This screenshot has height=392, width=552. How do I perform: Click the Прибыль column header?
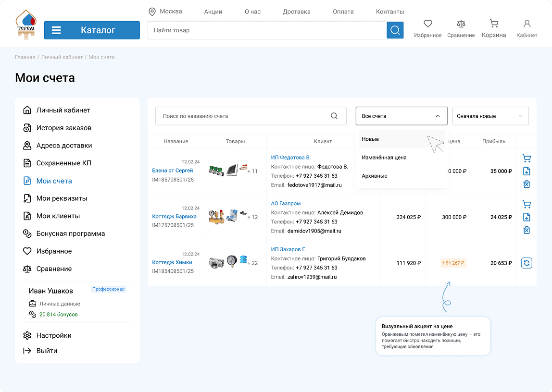tap(493, 141)
